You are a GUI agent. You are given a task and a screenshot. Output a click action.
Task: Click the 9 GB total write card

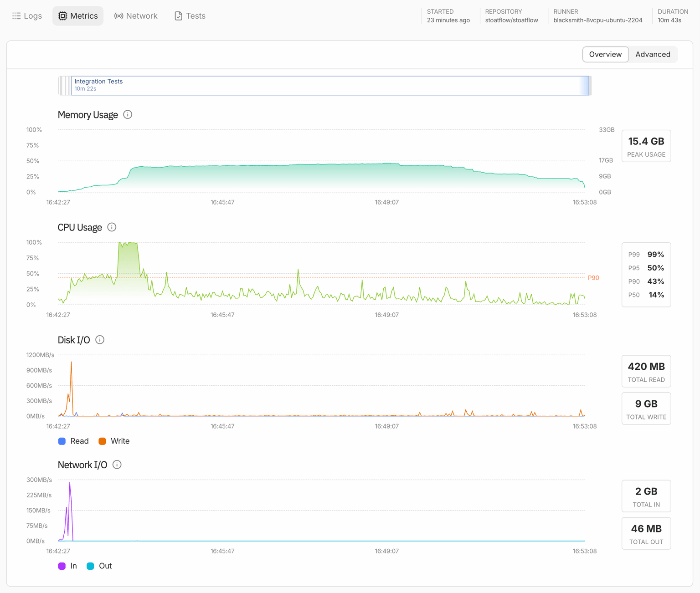646,409
